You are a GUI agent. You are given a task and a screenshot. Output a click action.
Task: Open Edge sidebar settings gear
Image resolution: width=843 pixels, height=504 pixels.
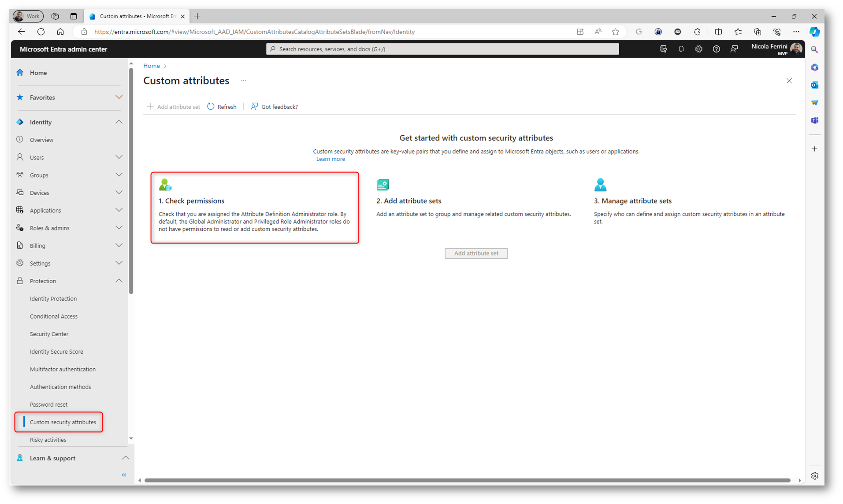814,476
